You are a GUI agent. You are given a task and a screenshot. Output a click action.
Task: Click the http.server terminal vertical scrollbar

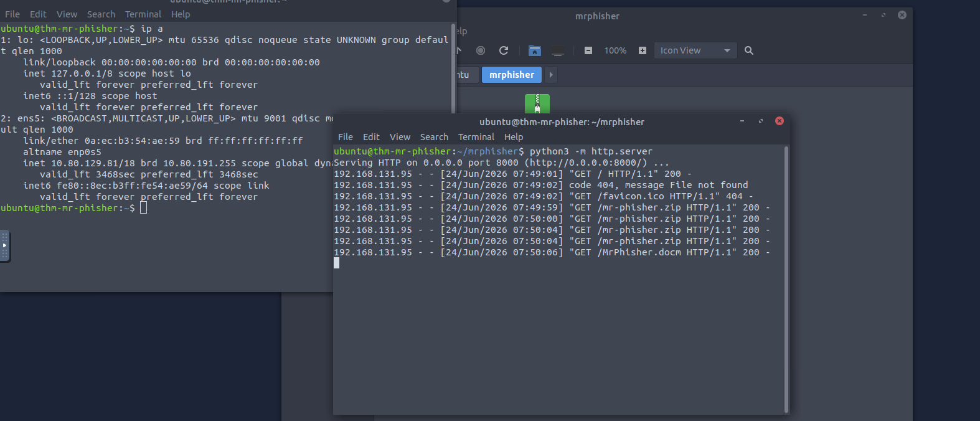[786, 279]
